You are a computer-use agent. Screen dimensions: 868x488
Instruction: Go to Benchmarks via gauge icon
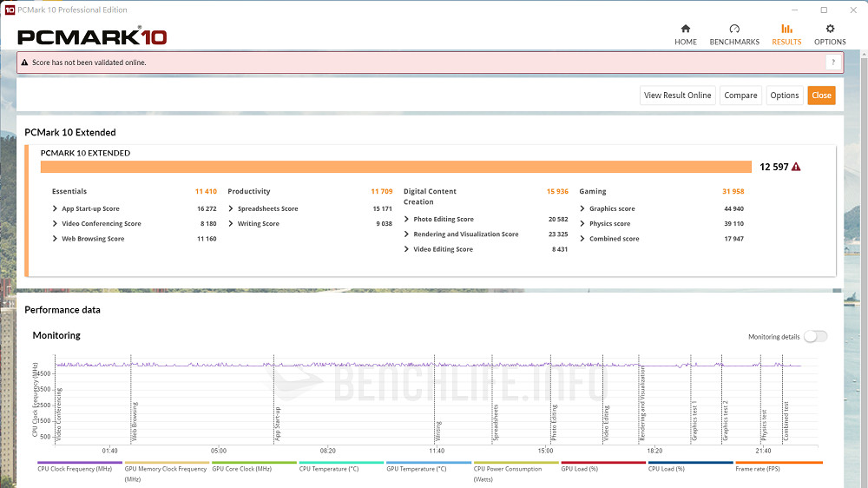[734, 30]
